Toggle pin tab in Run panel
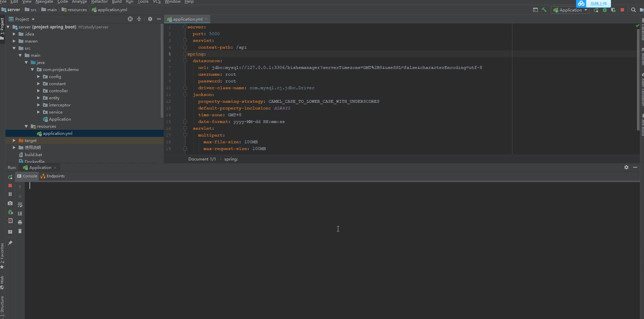This screenshot has width=644, height=319. (10, 243)
